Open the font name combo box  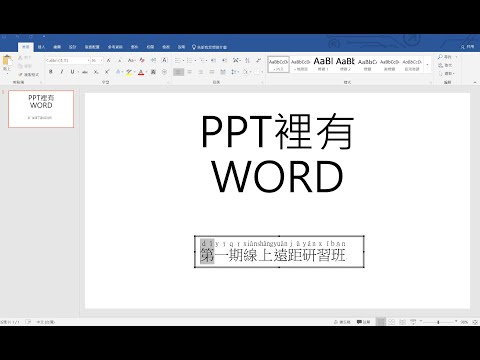coord(68,60)
